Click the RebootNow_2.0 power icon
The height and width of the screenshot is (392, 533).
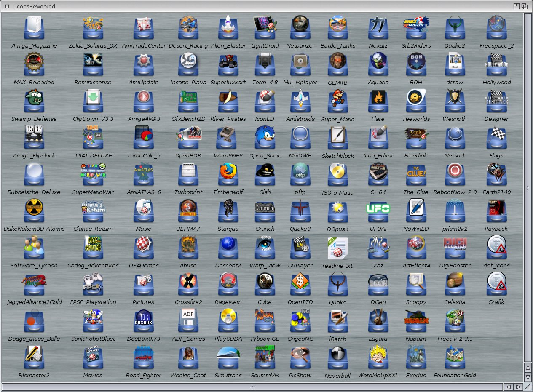pyautogui.click(x=455, y=175)
